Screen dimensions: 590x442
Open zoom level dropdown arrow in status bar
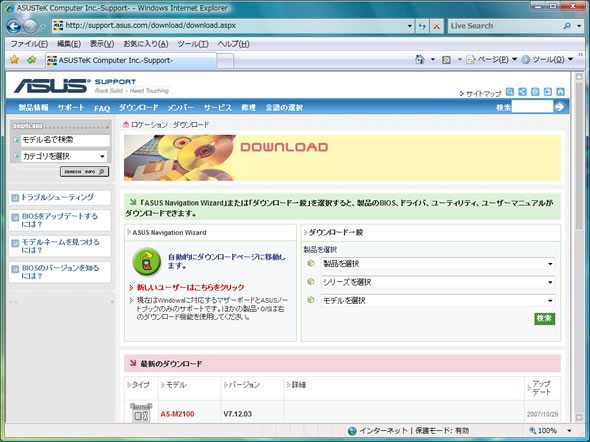(569, 431)
